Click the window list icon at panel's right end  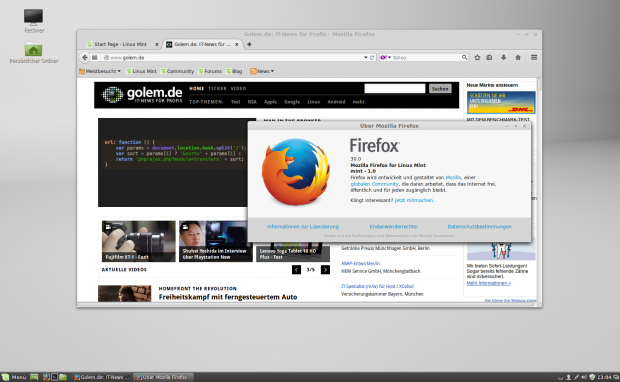point(616,377)
